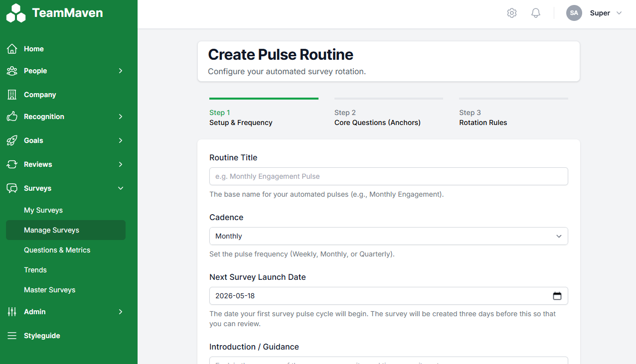Click 'Configure your automated survey rotation.' subtitle

click(x=287, y=71)
